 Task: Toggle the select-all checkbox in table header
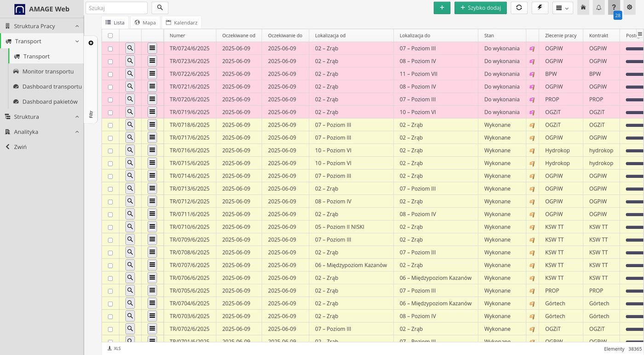110,35
